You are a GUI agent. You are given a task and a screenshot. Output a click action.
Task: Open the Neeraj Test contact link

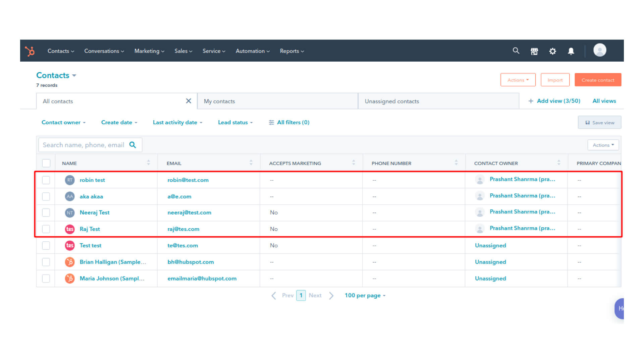[95, 213]
